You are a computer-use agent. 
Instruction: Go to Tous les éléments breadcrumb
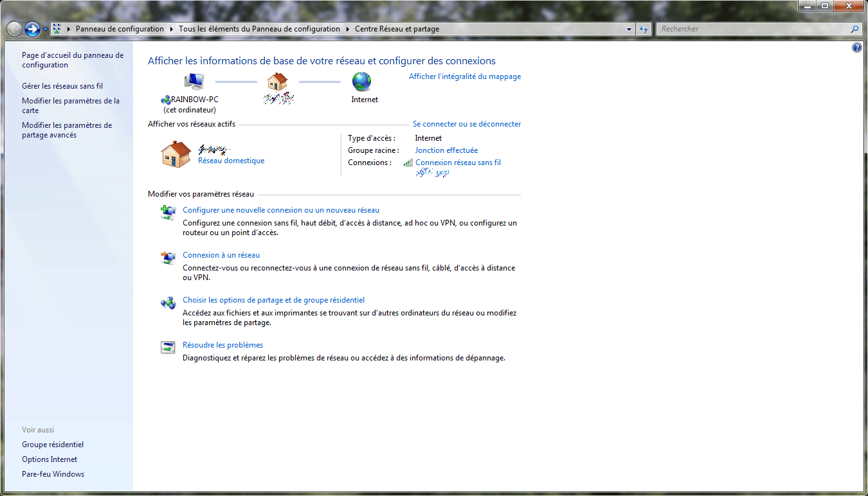pos(259,29)
